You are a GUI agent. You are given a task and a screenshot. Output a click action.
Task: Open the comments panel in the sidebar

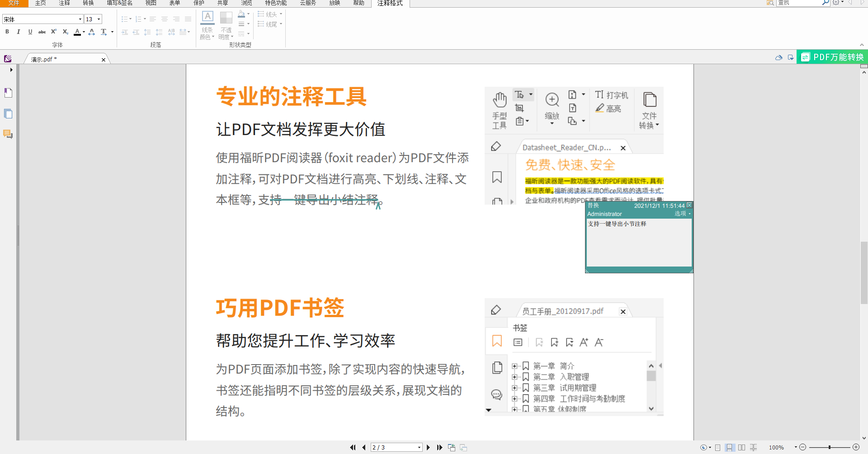coord(8,134)
